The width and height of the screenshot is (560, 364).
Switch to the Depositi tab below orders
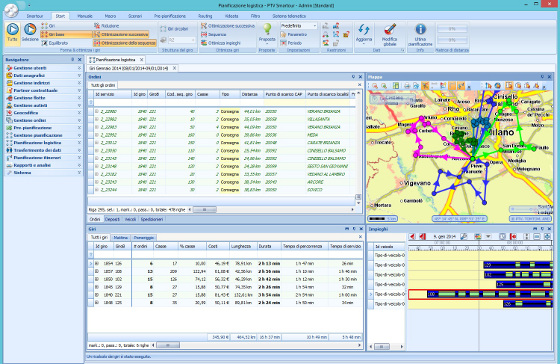coord(112,219)
